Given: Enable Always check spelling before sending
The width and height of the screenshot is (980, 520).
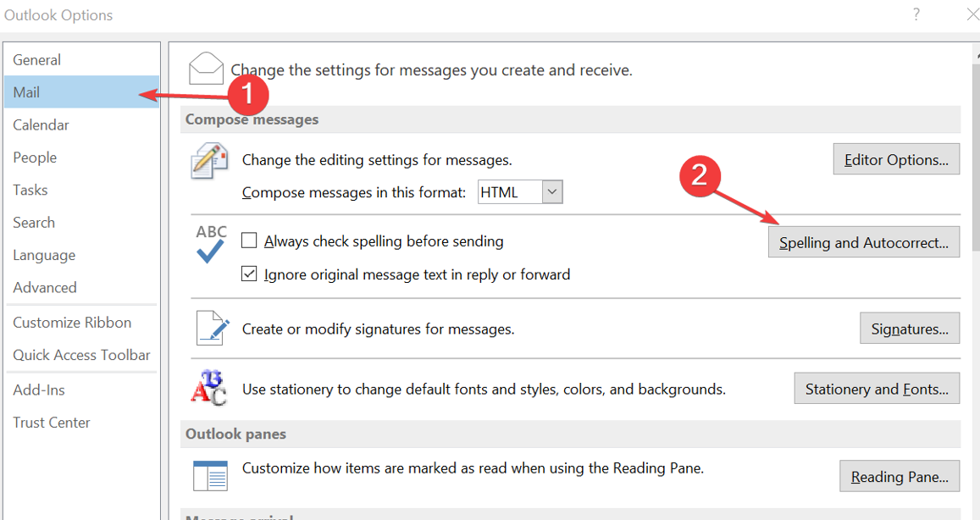Looking at the screenshot, I should 249,241.
